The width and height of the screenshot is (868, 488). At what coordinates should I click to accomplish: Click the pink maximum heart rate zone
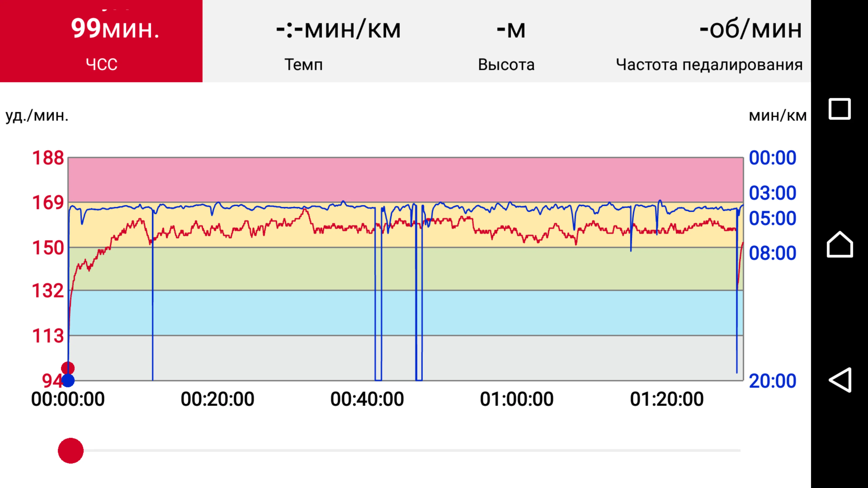point(404,180)
